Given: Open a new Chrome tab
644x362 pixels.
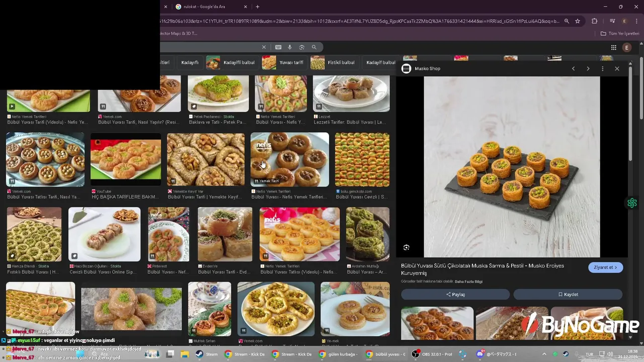Looking at the screenshot, I should [258, 7].
